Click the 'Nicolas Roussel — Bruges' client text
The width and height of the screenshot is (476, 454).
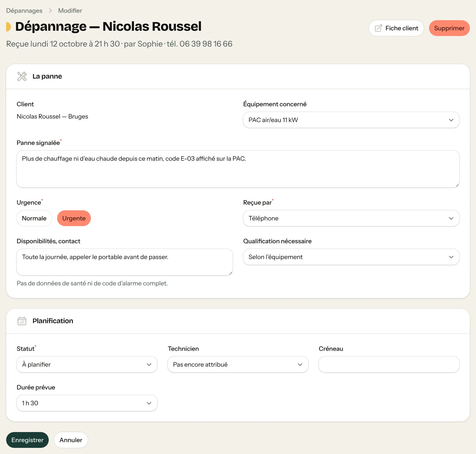52,117
